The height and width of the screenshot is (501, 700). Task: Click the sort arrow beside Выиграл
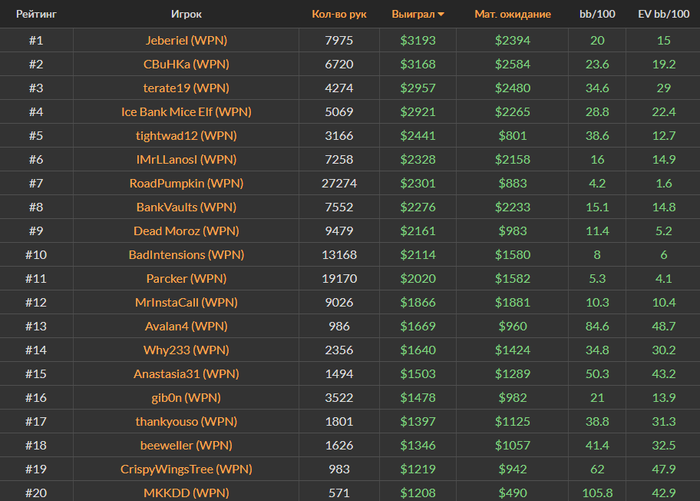441,15
